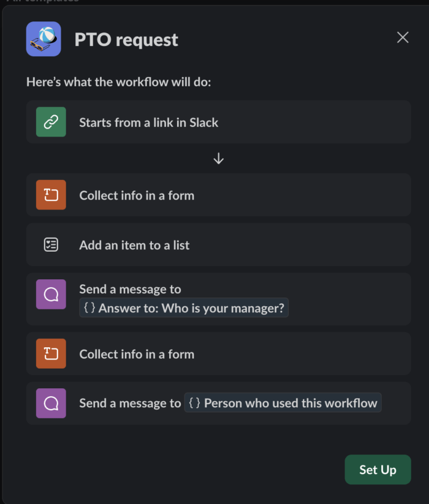
Task: Close the PTO request workflow dialog
Action: (x=403, y=37)
